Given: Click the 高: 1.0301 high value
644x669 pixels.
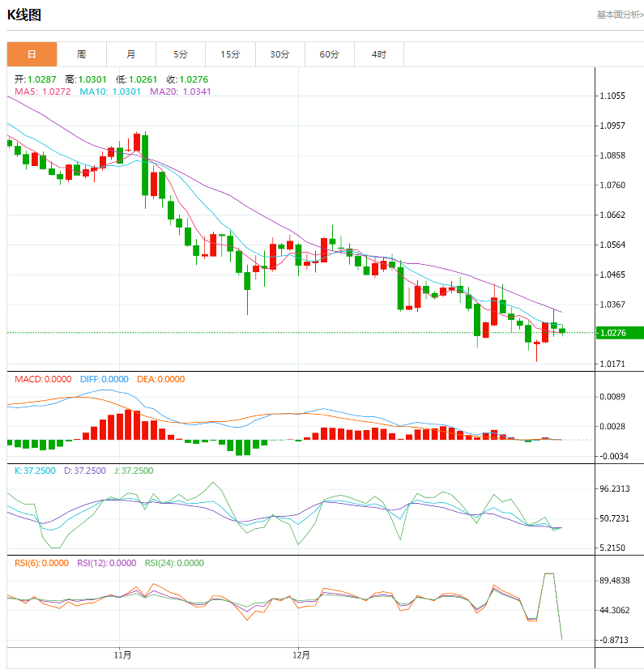Looking at the screenshot, I should pyautogui.click(x=86, y=79).
